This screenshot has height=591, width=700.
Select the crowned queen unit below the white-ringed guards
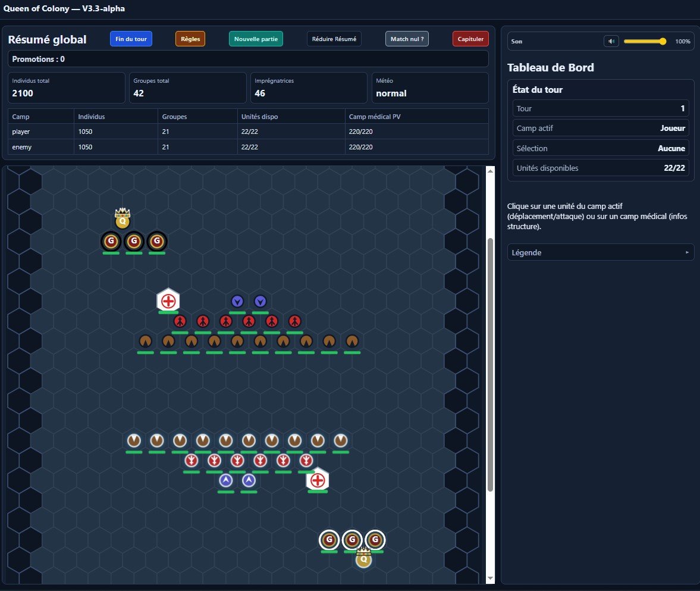(x=363, y=557)
